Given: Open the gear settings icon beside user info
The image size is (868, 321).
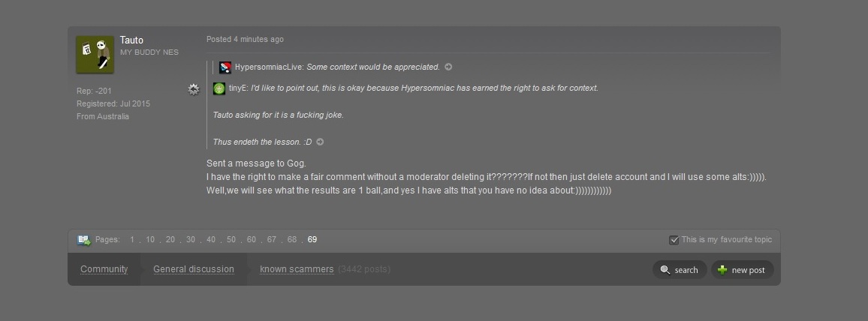Looking at the screenshot, I should (193, 89).
